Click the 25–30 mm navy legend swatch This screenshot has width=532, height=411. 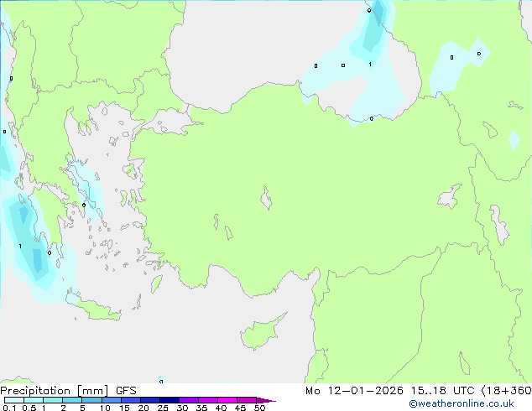(x=170, y=400)
